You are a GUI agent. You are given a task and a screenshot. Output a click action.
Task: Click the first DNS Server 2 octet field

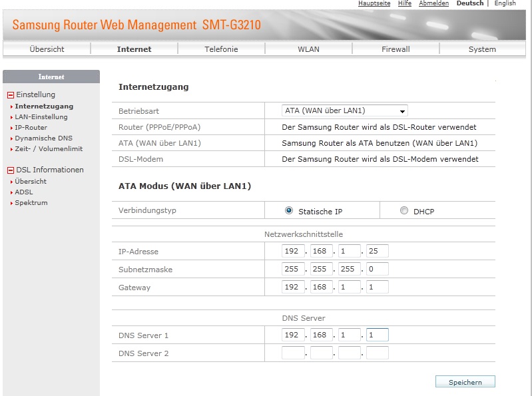(x=293, y=353)
